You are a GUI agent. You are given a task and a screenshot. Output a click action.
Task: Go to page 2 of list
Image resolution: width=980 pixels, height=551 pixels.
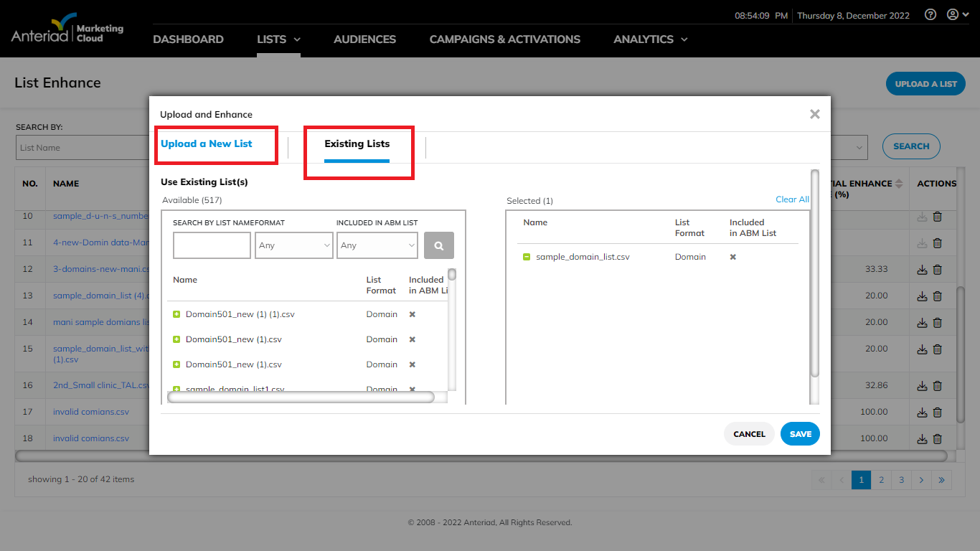pos(881,480)
